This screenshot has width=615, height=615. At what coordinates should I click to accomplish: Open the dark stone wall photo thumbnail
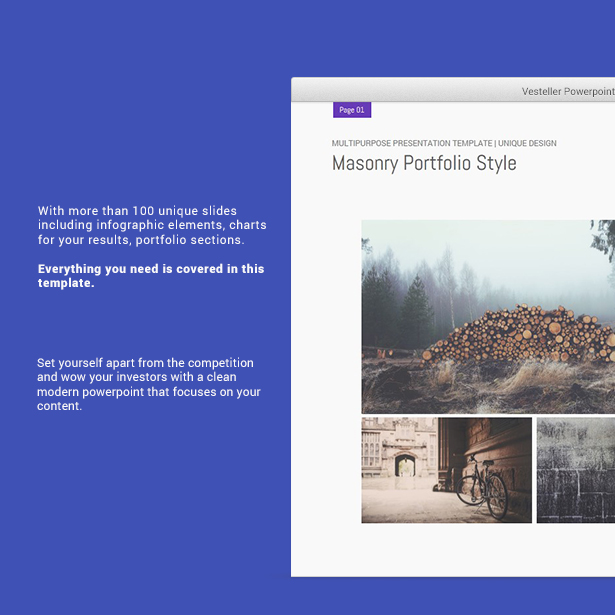[576, 470]
